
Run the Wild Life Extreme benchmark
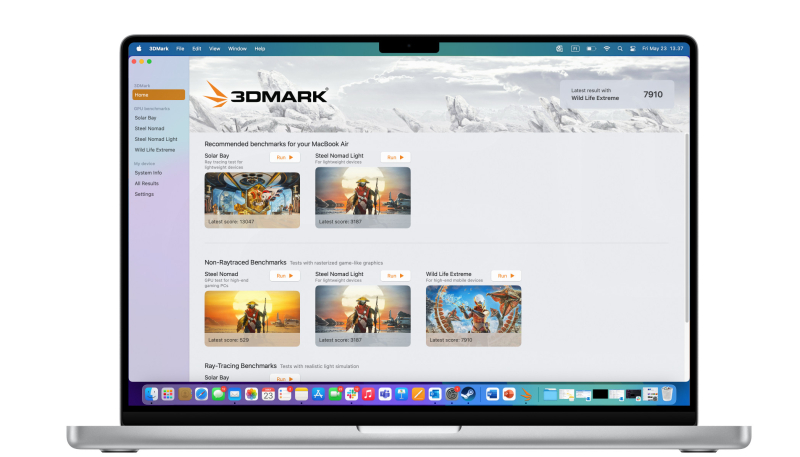[506, 275]
